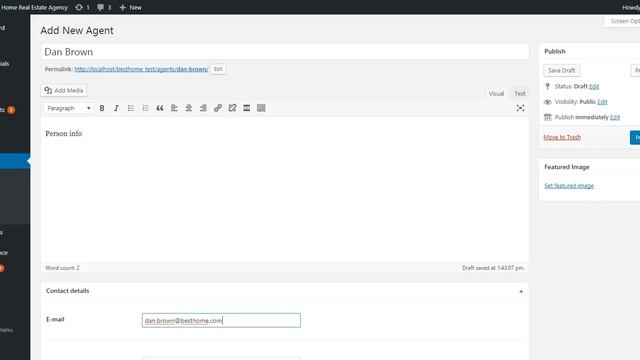Edit the draft status

pyautogui.click(x=594, y=86)
